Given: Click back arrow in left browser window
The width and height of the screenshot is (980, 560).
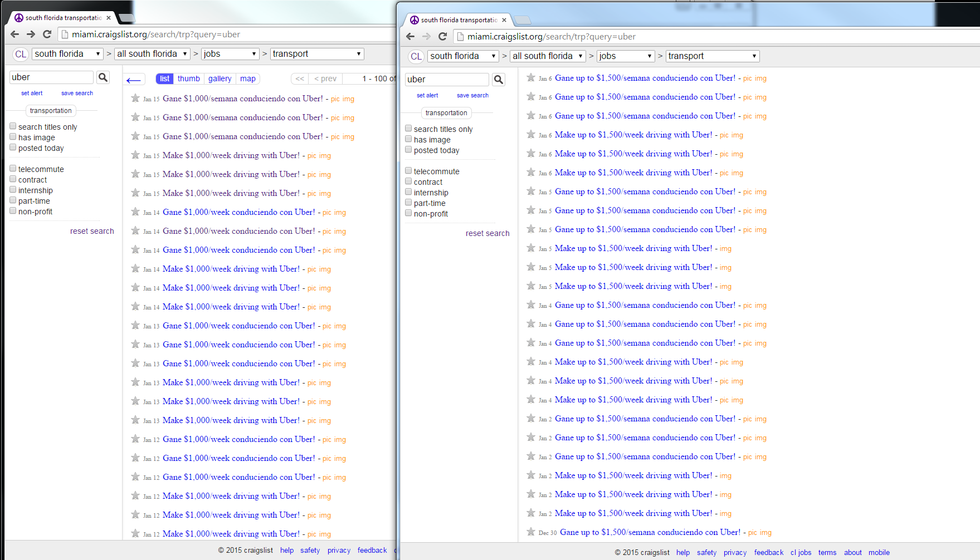Looking at the screenshot, I should coord(15,35).
